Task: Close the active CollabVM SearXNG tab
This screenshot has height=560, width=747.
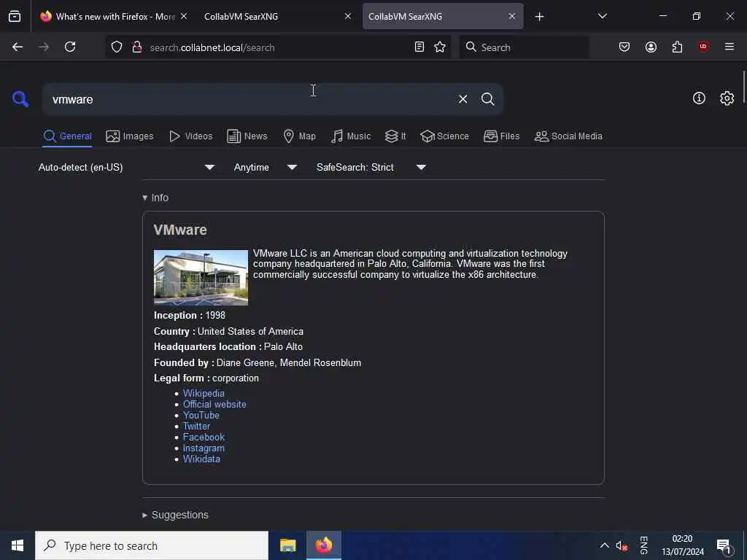Action: pyautogui.click(x=512, y=16)
